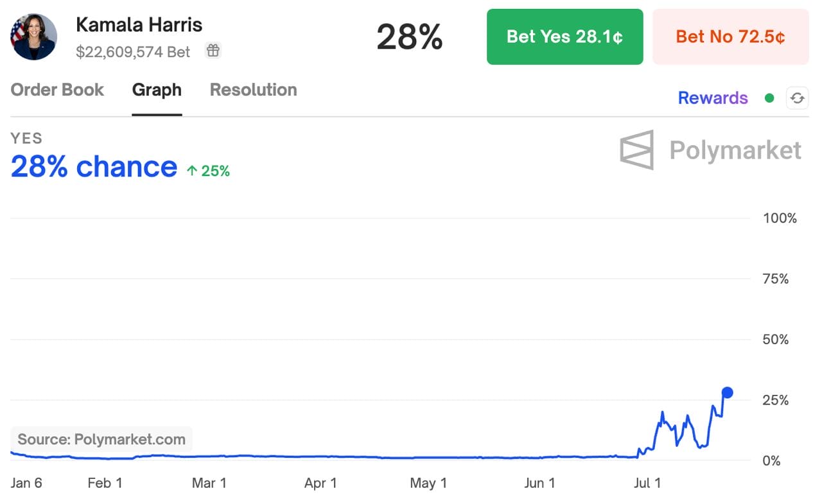The height and width of the screenshot is (504, 822).
Task: Click the Jul 1 axis label
Action: [x=648, y=483]
